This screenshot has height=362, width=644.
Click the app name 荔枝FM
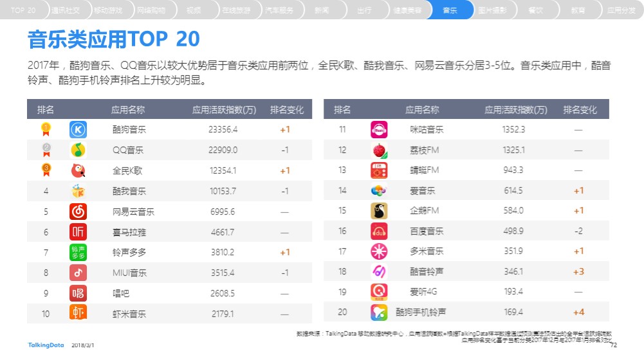click(424, 150)
